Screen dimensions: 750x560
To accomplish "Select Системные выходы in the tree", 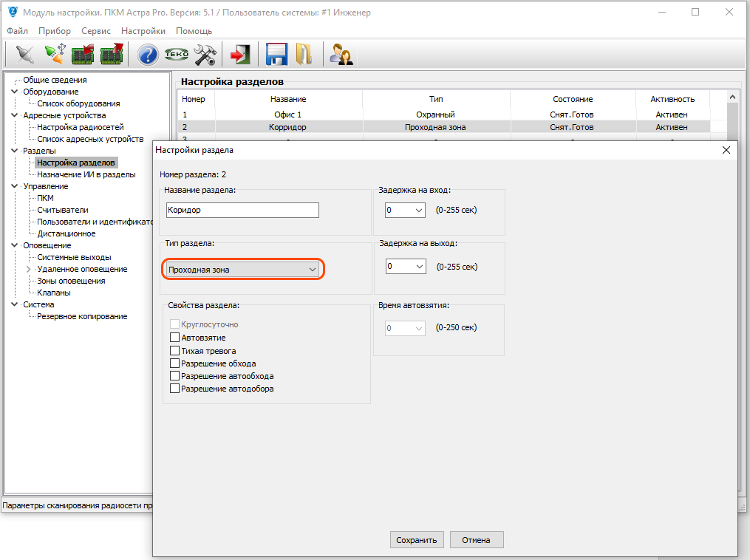I will pos(74,257).
